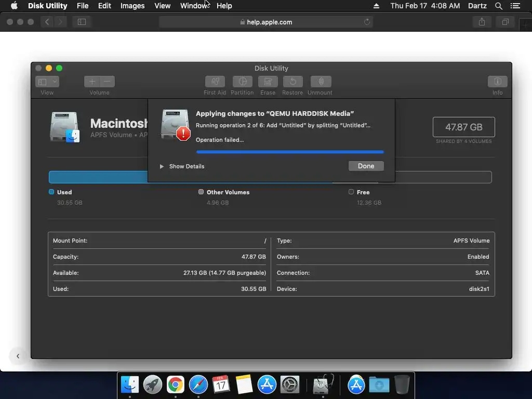The image size is (532, 399).
Task: Click the Dartz user name in menu bar
Action: pos(477,6)
